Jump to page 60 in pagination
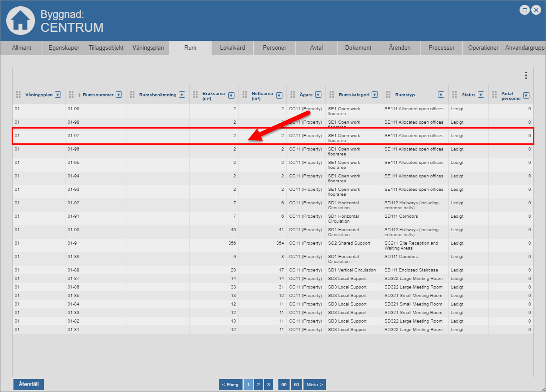This screenshot has width=546, height=392. (296, 384)
